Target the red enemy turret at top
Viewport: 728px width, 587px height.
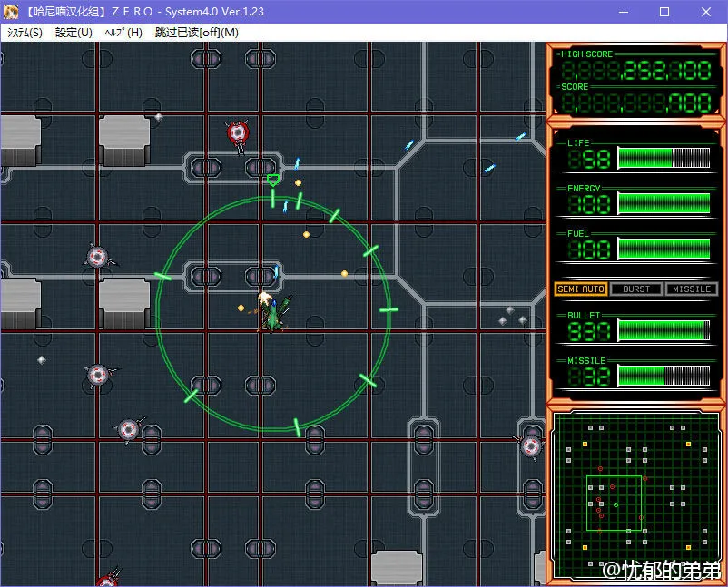click(x=238, y=133)
